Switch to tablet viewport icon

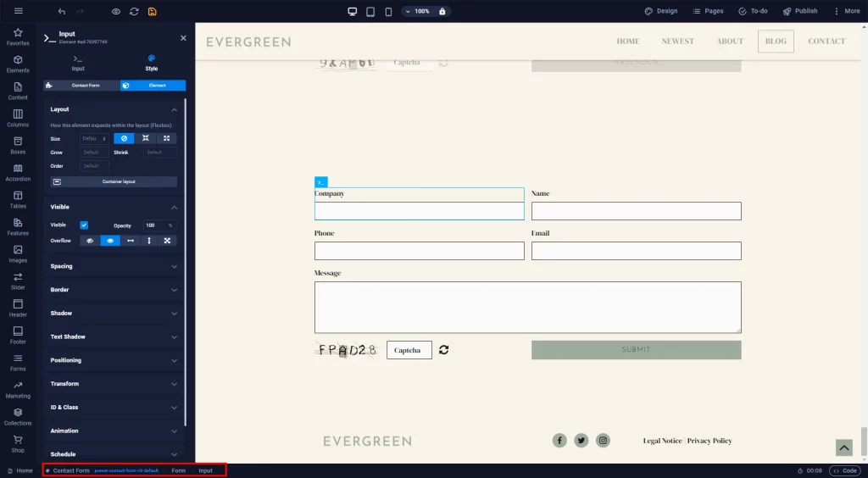[x=370, y=11]
